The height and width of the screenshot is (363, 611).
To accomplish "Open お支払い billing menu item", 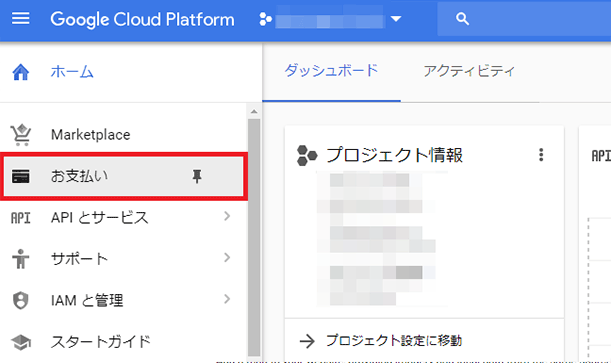I will 124,176.
